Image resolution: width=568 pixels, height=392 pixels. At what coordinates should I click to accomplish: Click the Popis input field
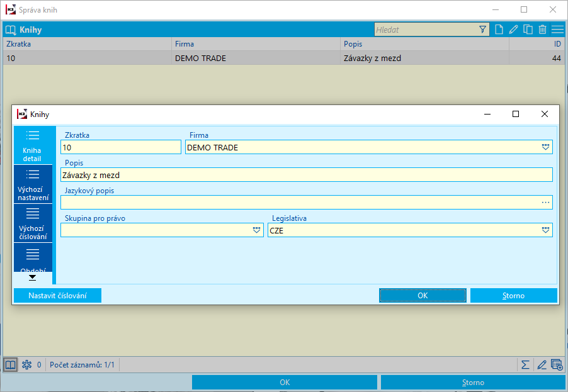point(307,175)
